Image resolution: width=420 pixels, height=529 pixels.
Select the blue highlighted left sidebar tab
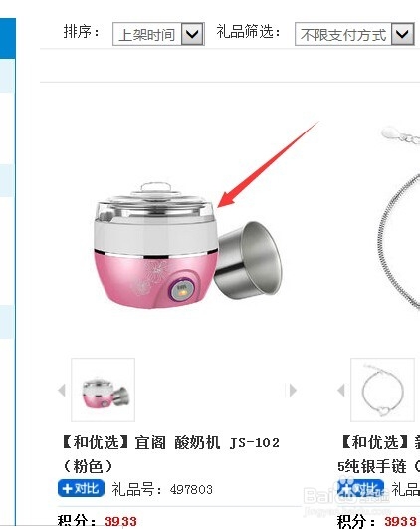tap(8, 38)
